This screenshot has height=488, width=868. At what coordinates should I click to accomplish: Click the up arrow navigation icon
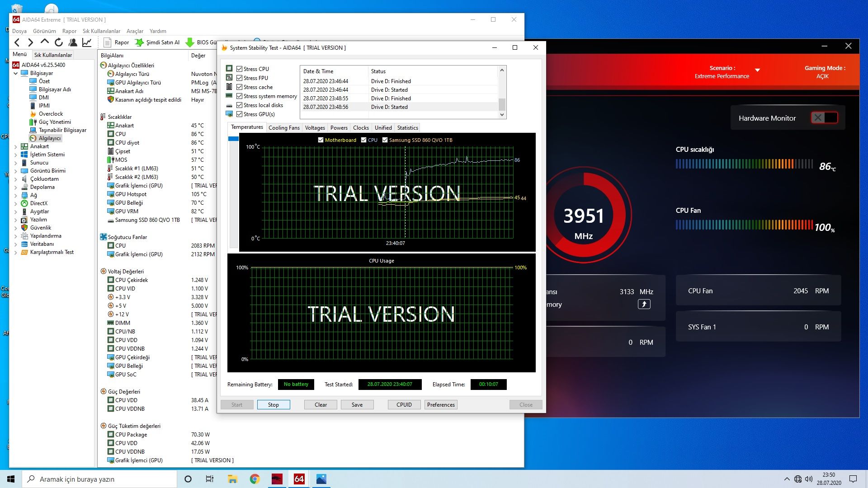(44, 42)
